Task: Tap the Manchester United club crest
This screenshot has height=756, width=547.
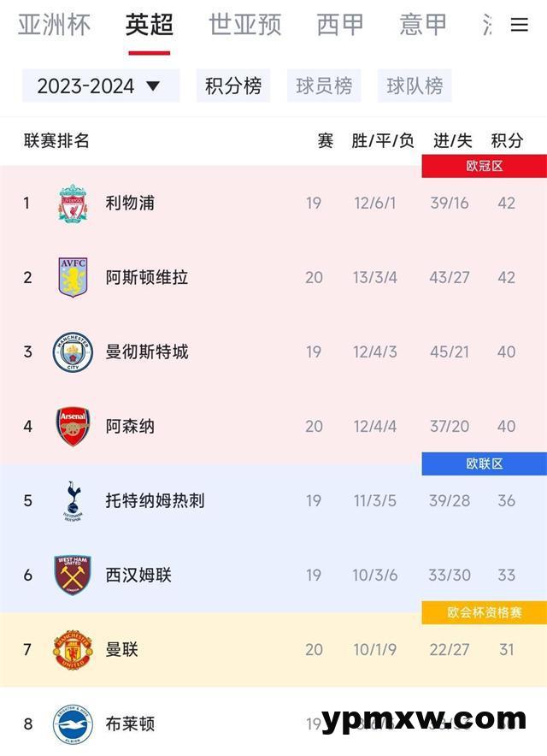Action: [73, 649]
